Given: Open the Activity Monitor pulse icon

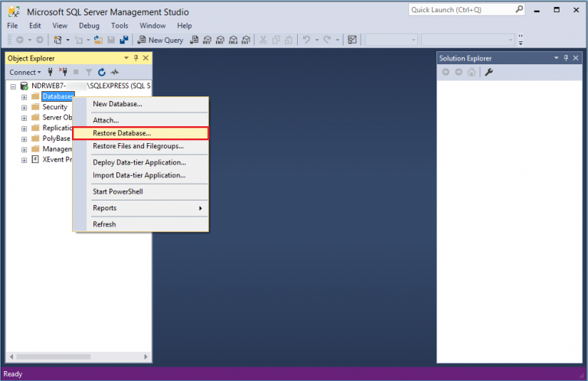Looking at the screenshot, I should coord(114,72).
